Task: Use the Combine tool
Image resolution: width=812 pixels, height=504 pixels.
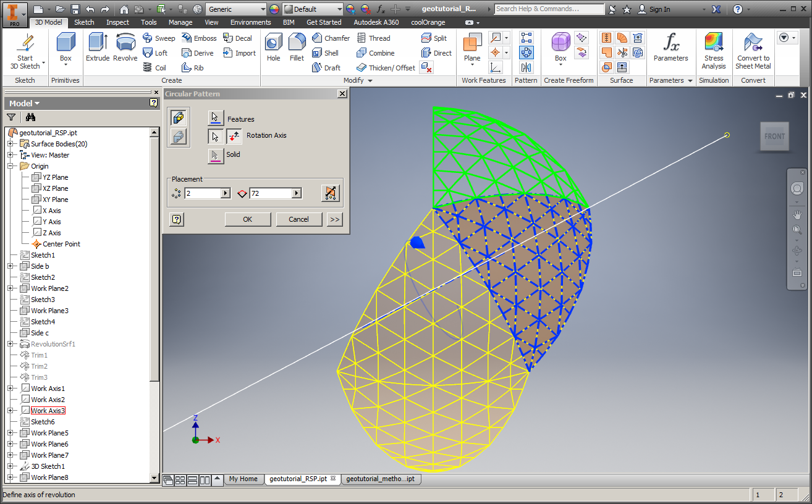Action: [375, 53]
